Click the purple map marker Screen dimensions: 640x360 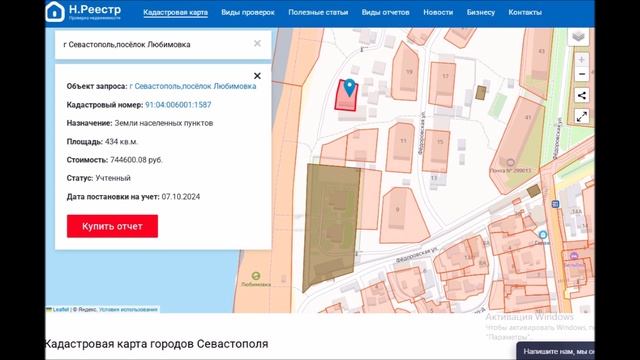click(x=574, y=256)
